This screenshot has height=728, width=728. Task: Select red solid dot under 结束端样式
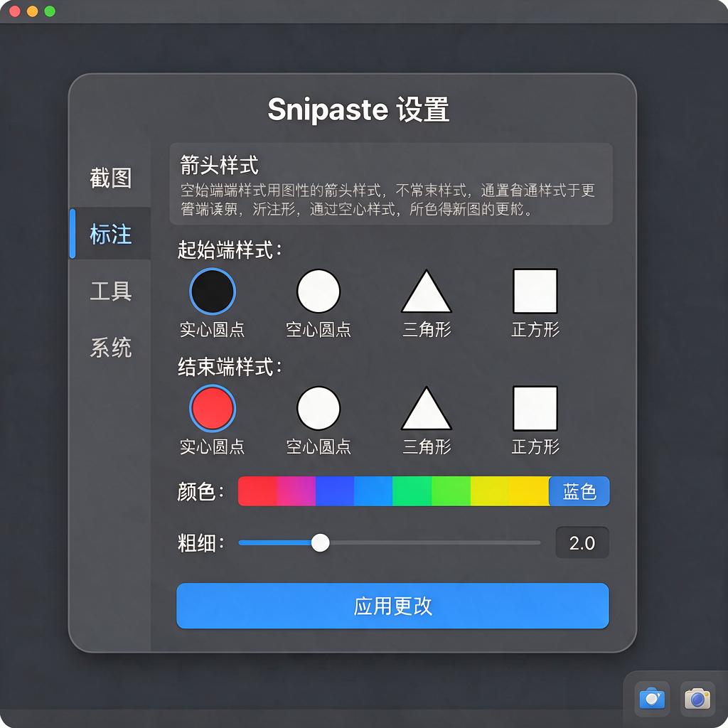point(213,408)
